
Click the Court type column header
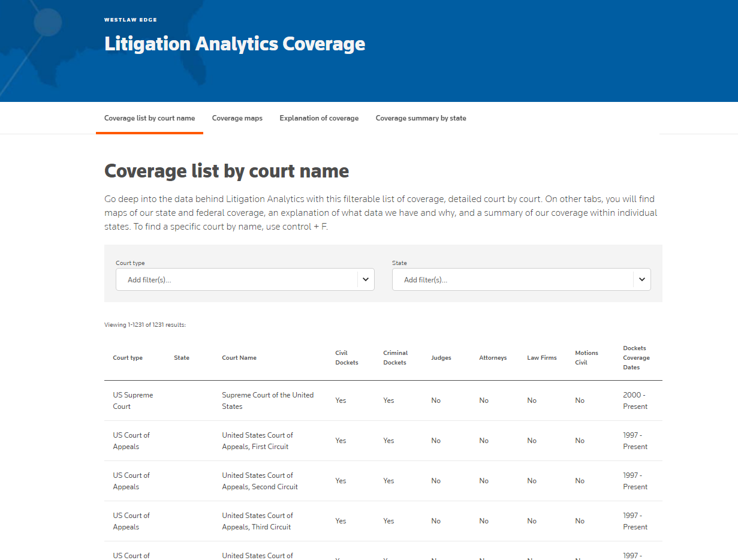pos(128,358)
